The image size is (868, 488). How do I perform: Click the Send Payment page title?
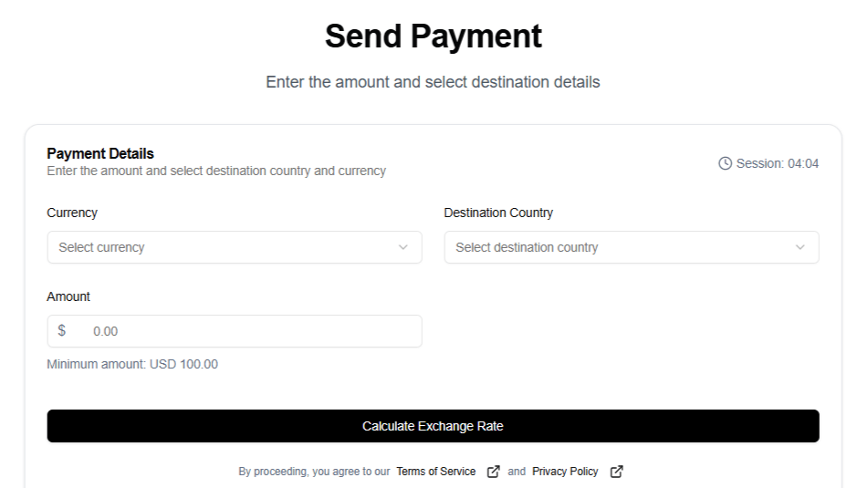[x=434, y=36]
